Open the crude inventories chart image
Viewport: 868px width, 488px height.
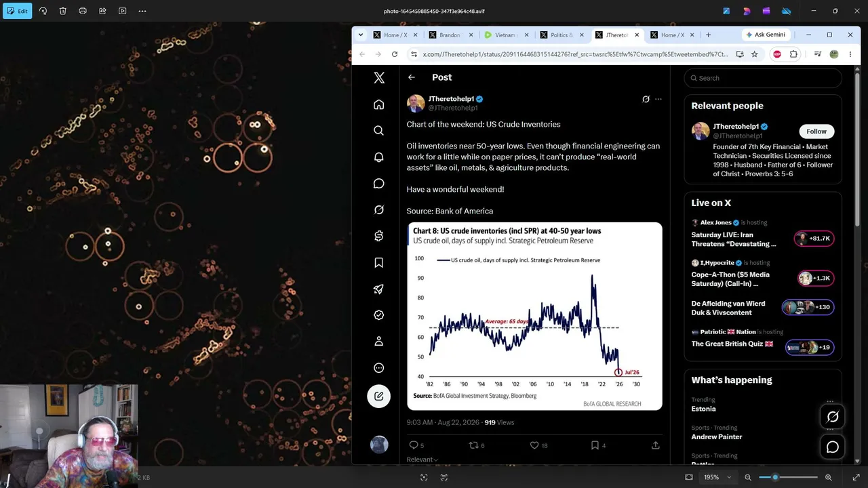tap(534, 317)
